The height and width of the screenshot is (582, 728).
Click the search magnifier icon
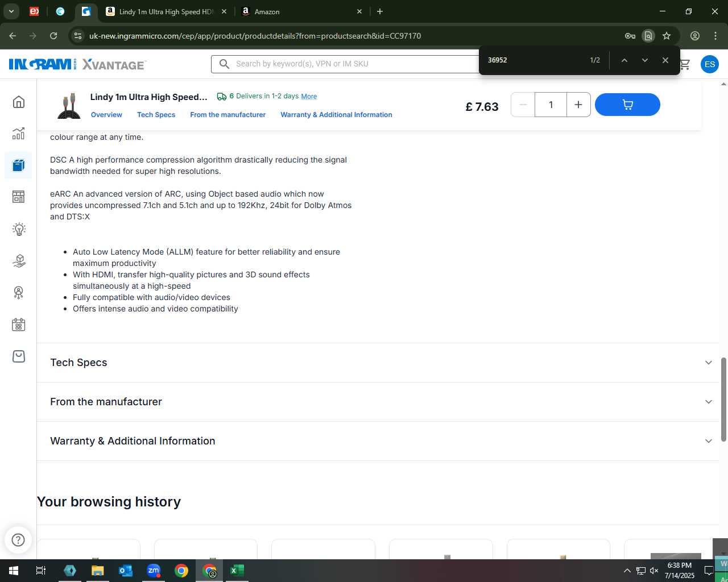tap(225, 64)
